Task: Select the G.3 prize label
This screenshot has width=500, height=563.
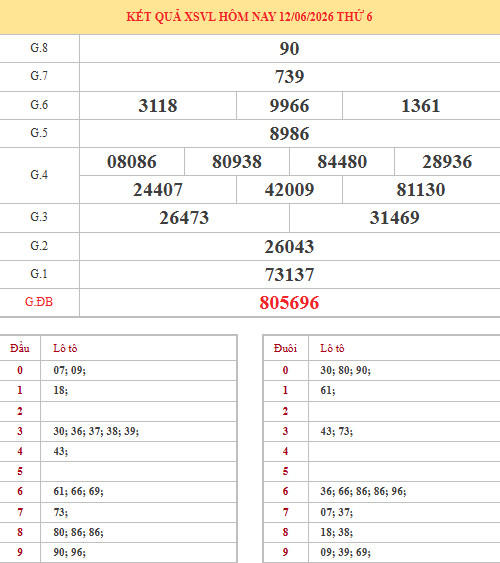Action: point(39,217)
